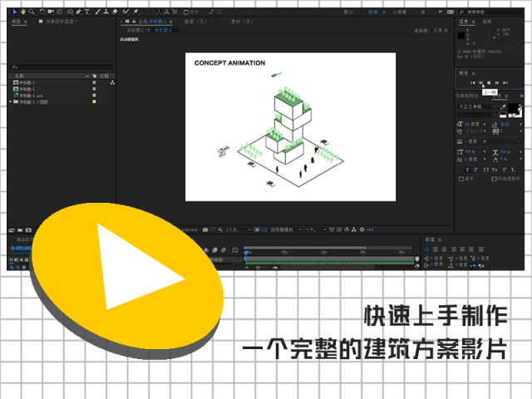Toggle the snapping checkbox in toolbar
The height and width of the screenshot is (399, 532).
186,12
